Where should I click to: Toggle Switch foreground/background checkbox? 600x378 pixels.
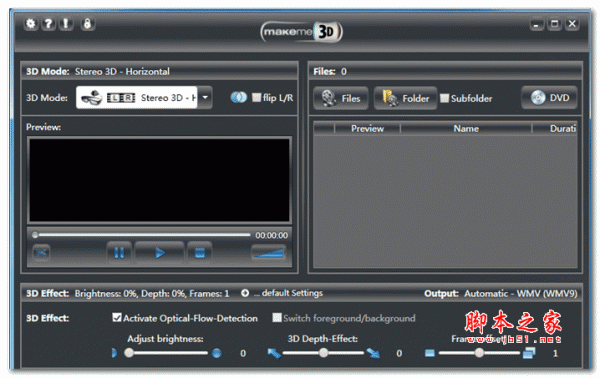click(277, 318)
